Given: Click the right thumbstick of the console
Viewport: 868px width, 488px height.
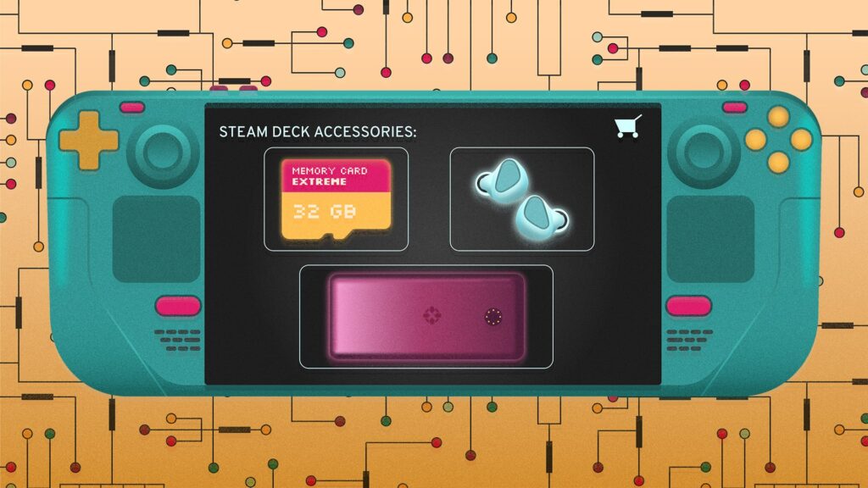Looking at the screenshot, I should (x=704, y=152).
